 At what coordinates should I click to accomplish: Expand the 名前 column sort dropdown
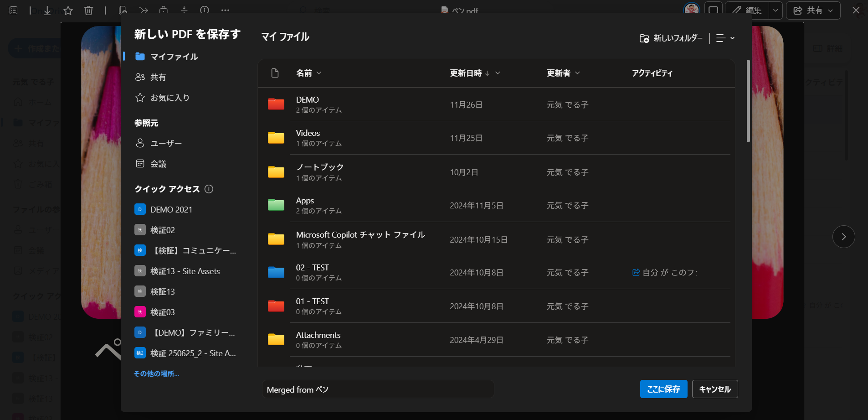[x=319, y=73]
